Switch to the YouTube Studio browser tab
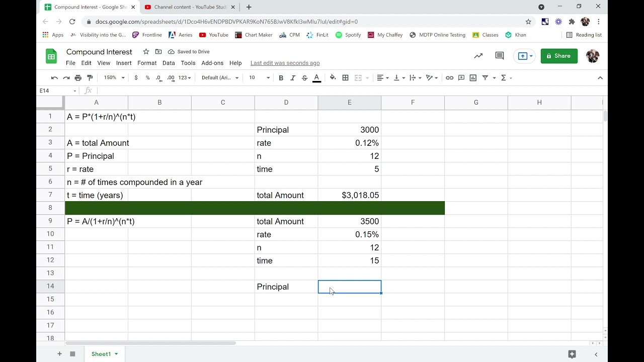The height and width of the screenshot is (362, 644). pyautogui.click(x=189, y=7)
